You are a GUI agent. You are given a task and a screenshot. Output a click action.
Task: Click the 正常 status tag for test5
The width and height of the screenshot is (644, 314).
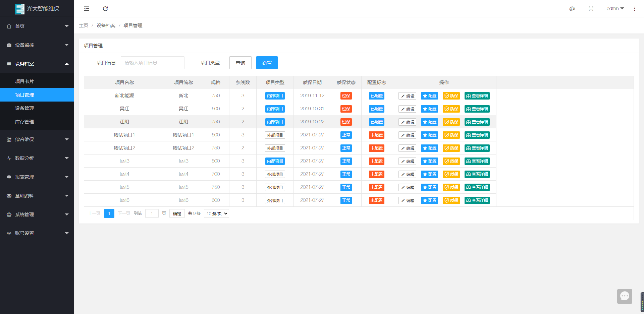[x=346, y=187]
